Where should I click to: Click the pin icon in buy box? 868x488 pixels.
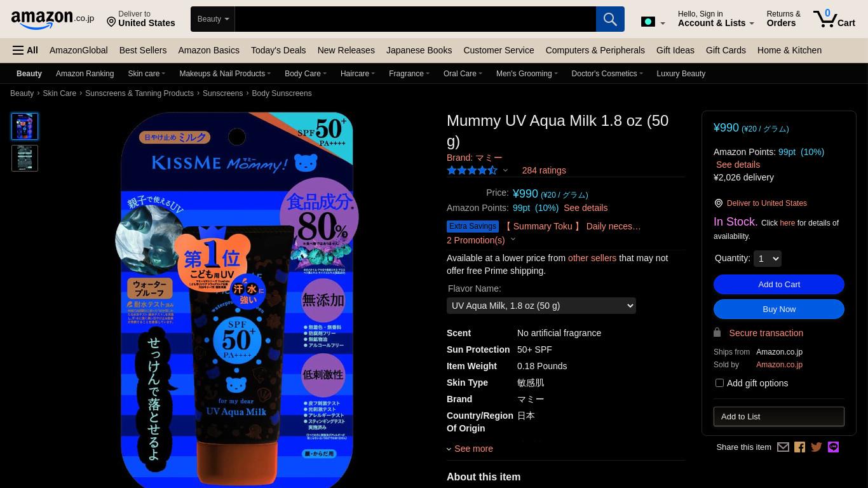[719, 203]
